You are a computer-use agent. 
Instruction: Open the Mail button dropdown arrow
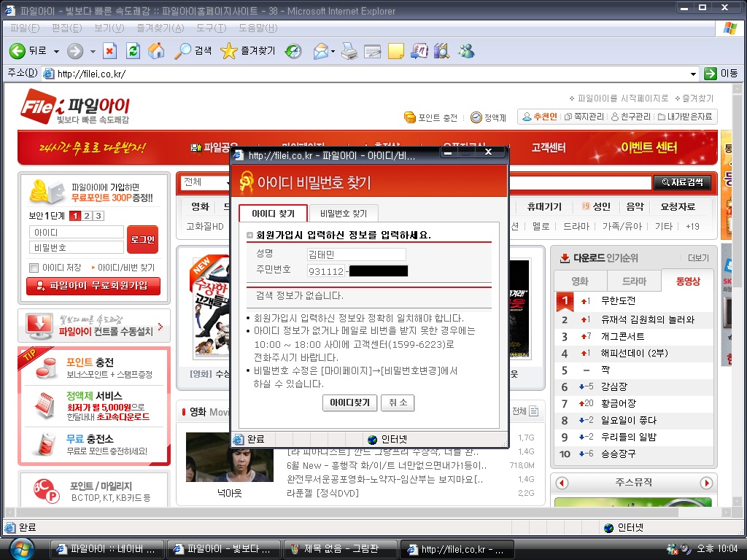[333, 51]
